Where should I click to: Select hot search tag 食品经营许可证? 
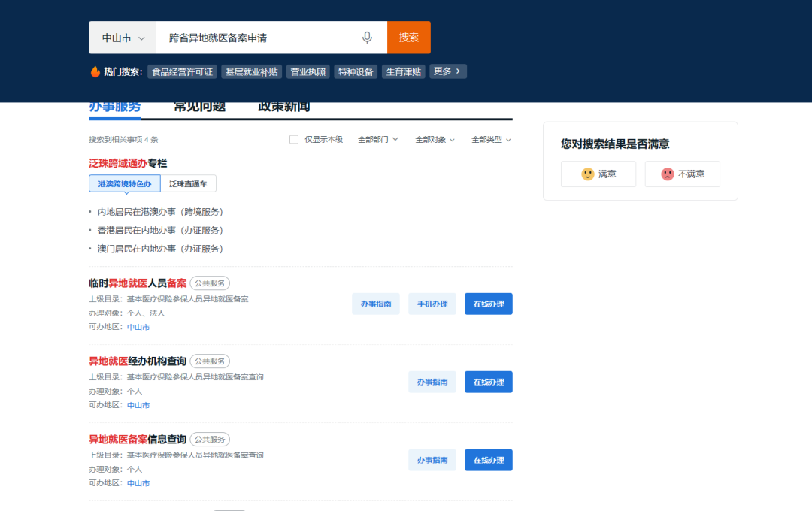tap(182, 71)
